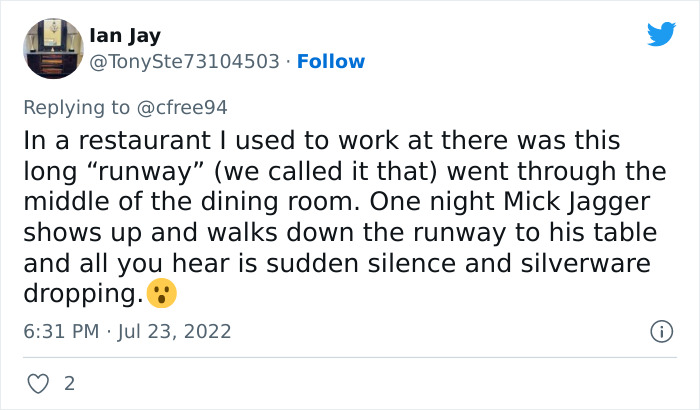Image resolution: width=700 pixels, height=410 pixels.
Task: Click the like count number 2
Action: click(x=68, y=383)
